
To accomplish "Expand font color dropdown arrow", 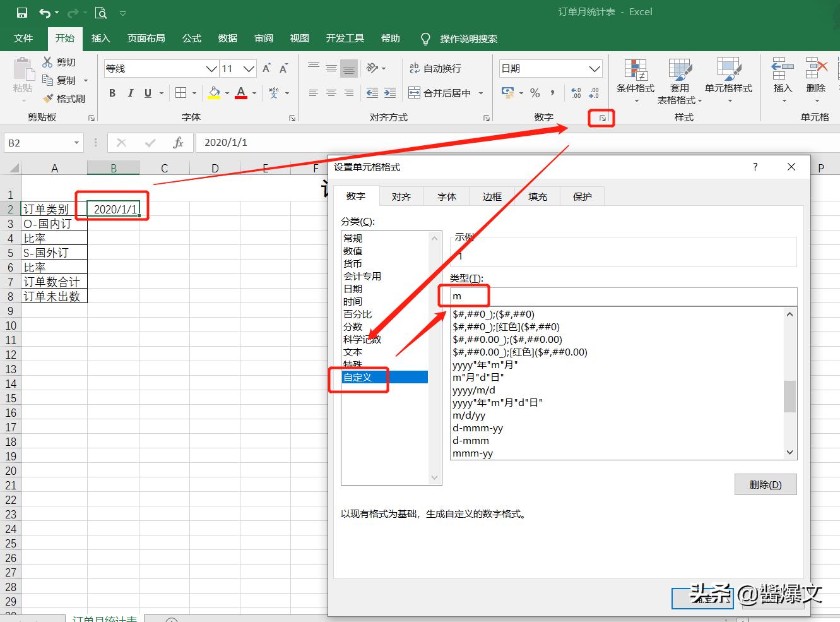I will (x=254, y=93).
